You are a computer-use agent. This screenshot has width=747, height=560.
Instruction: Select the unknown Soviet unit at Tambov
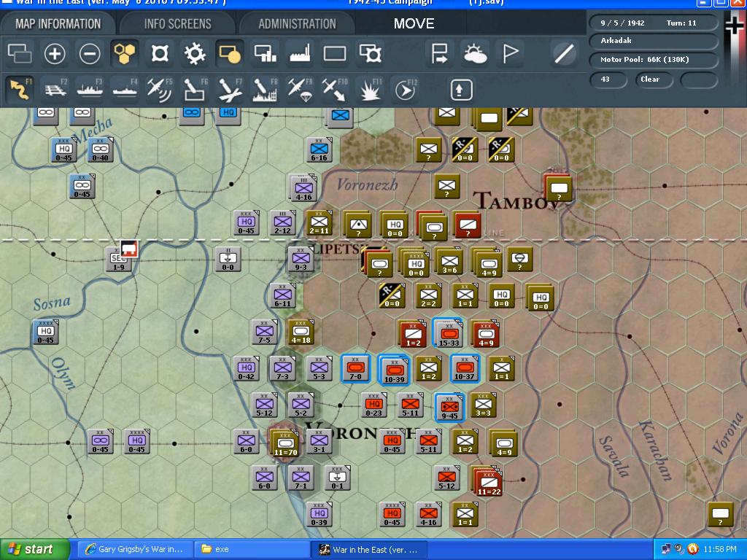558,189
